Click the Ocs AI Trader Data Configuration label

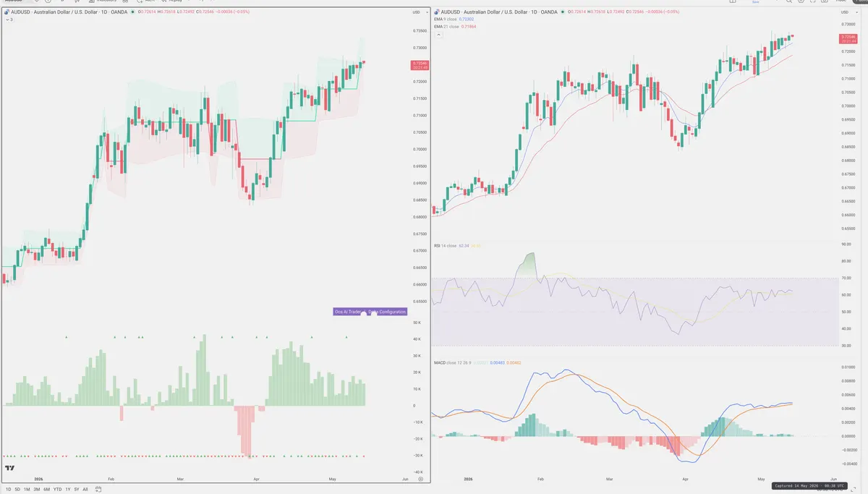coord(370,312)
